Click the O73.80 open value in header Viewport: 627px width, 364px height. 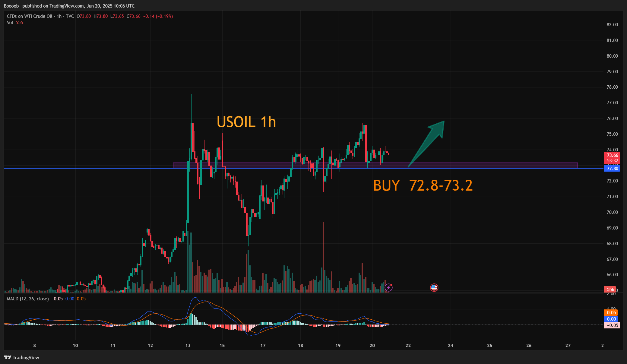tap(84, 16)
